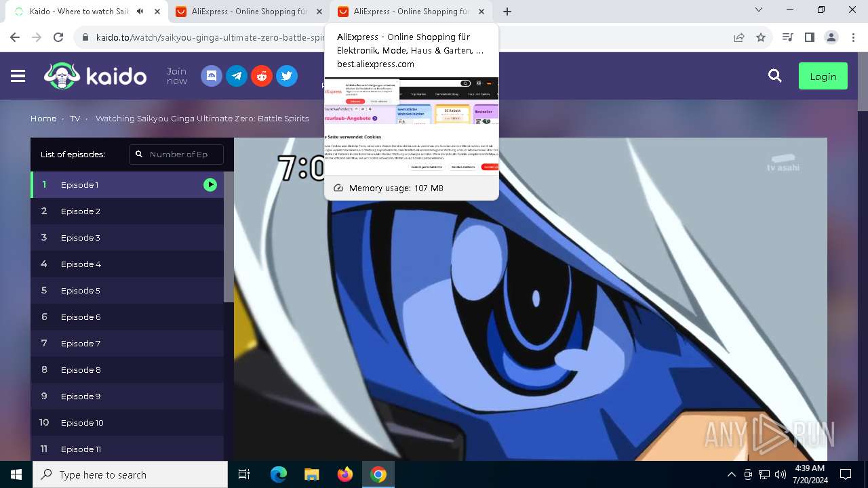
Task: Toggle browser side panel
Action: [809, 38]
